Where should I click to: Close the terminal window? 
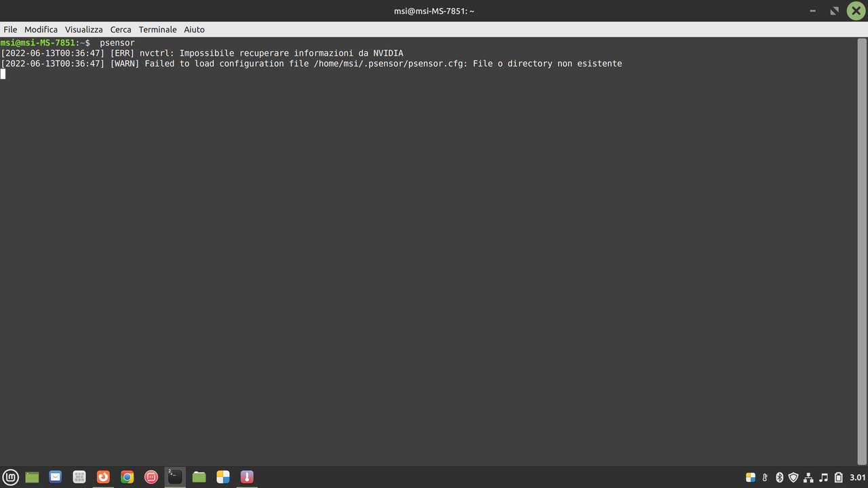coord(856,11)
